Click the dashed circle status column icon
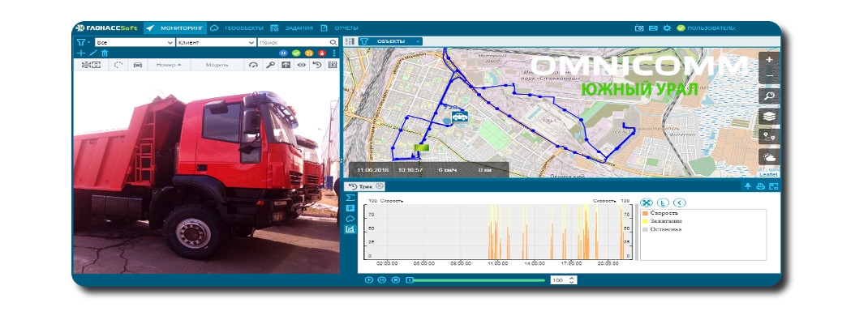The width and height of the screenshot is (868, 324). pos(118,65)
